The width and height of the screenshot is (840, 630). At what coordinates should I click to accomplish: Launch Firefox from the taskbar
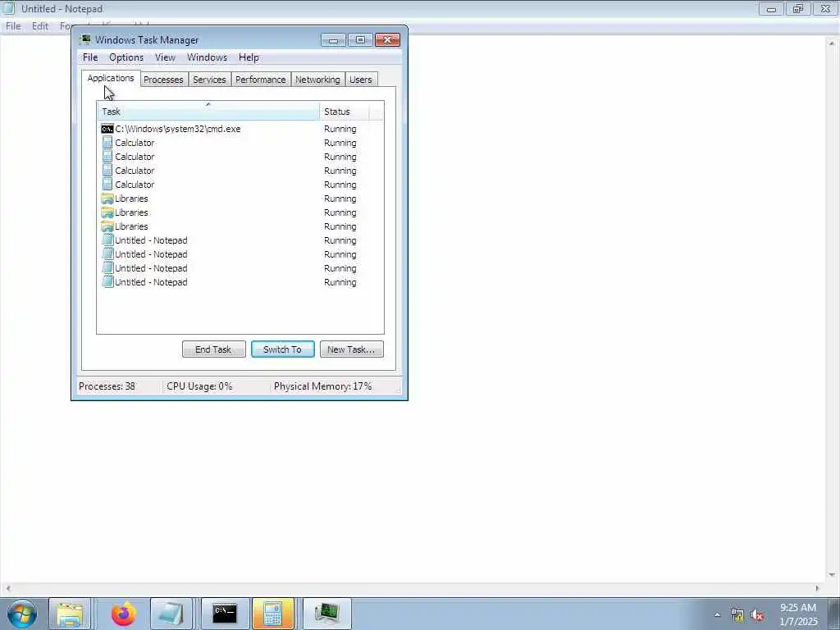point(123,614)
